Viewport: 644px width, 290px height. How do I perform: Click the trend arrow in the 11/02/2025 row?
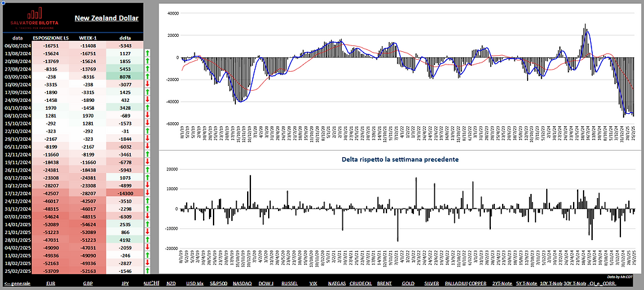point(147,256)
